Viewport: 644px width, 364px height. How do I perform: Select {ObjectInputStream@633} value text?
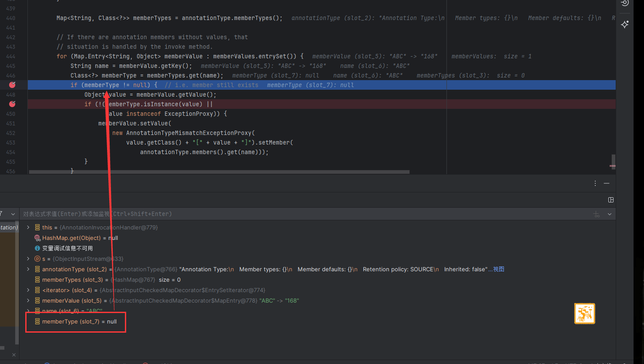point(88,259)
